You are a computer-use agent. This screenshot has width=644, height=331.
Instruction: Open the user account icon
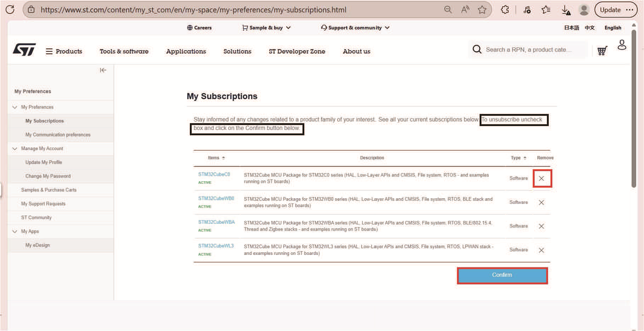point(622,45)
